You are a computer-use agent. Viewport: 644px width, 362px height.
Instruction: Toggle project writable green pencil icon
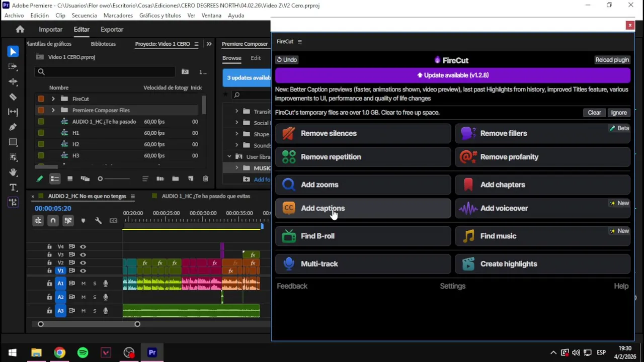pos(40,178)
